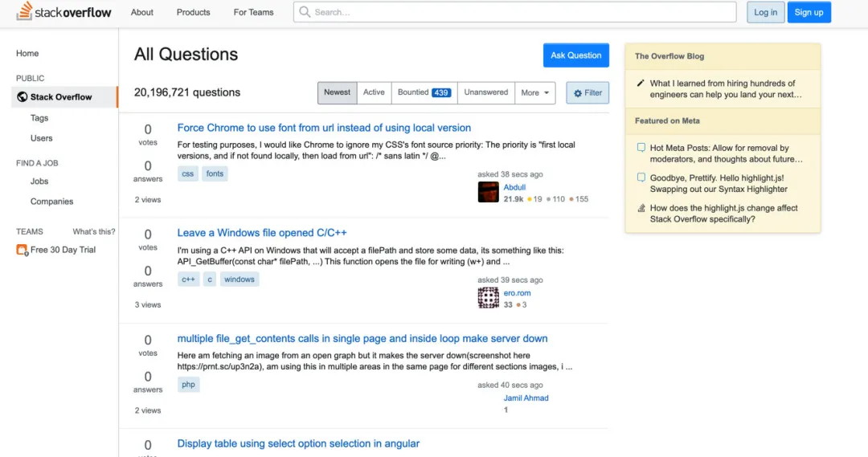Open user ero.rom's profile

517,293
